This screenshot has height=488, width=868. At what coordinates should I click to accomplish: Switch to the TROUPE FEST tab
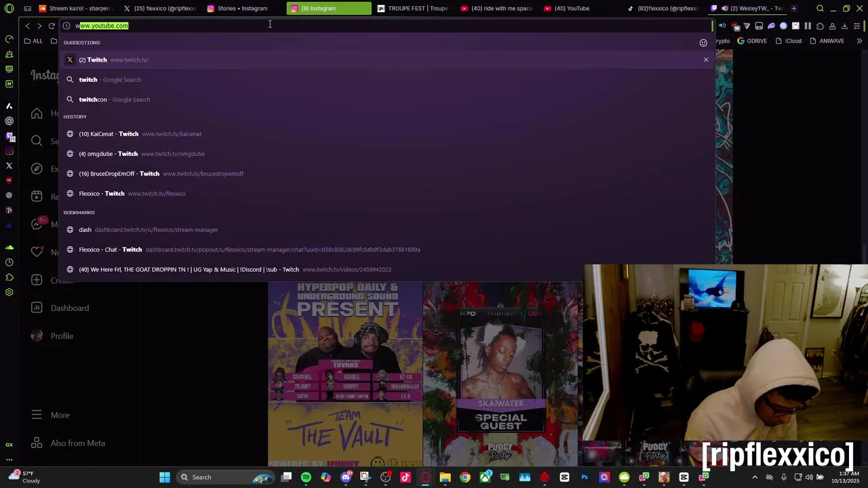(x=413, y=8)
